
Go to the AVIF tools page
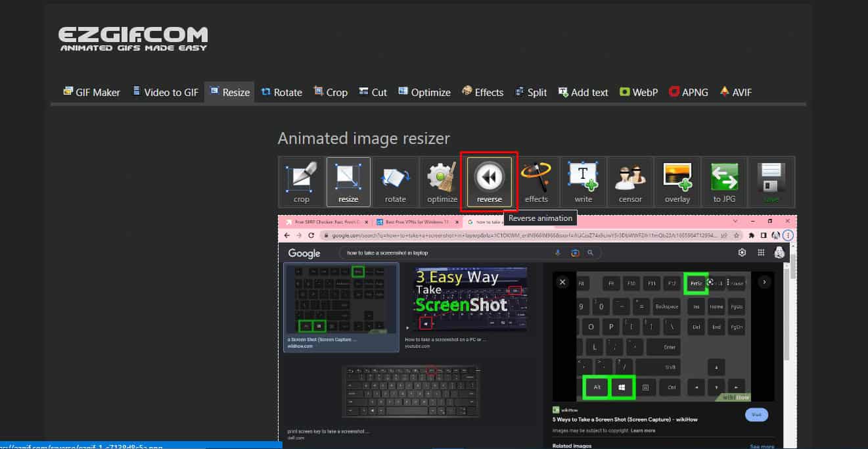click(735, 92)
